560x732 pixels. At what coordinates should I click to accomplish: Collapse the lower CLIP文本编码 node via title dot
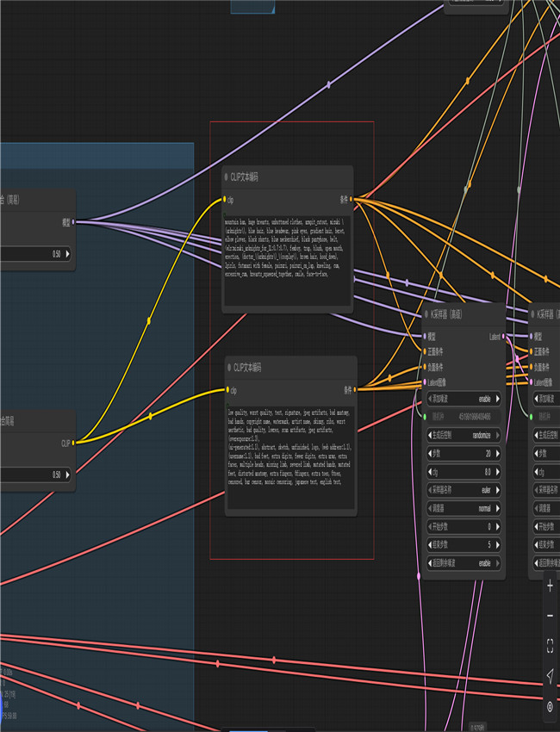229,367
